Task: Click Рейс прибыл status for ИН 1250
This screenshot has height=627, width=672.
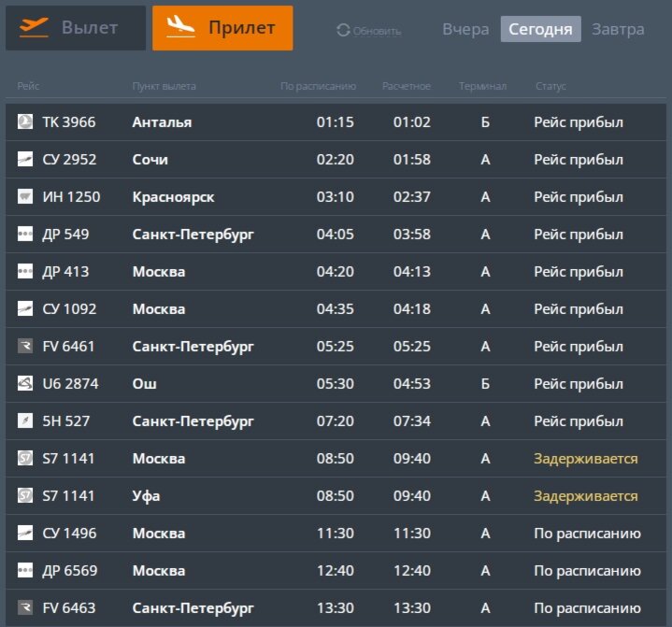Action: click(x=579, y=197)
